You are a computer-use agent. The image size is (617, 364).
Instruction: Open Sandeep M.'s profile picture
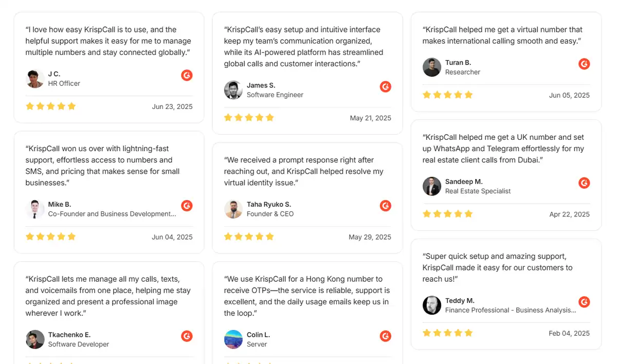(432, 186)
